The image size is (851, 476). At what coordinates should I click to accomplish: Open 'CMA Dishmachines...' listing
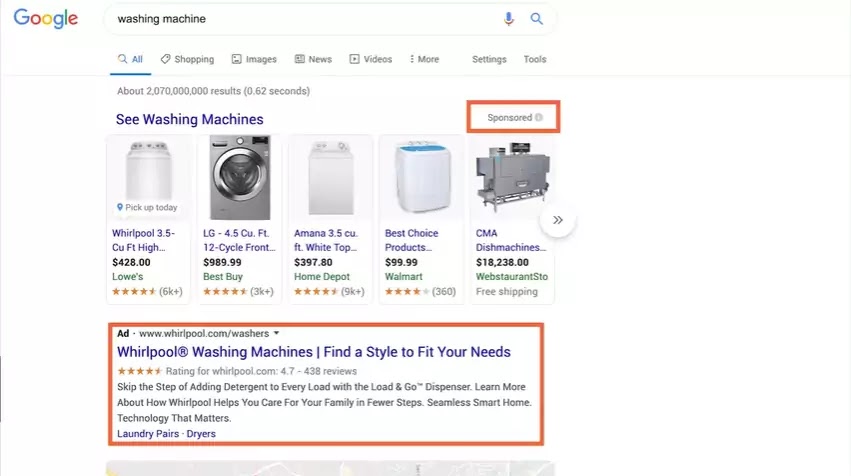pyautogui.click(x=511, y=240)
